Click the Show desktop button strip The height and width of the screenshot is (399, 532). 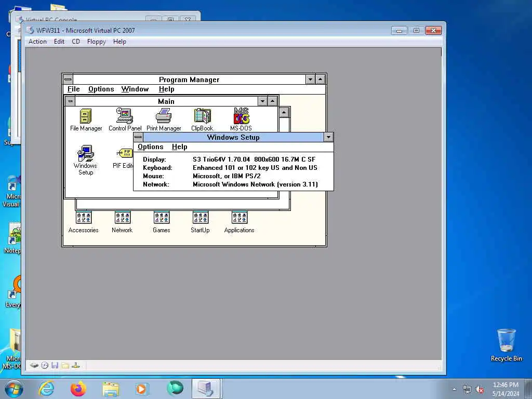point(528,389)
